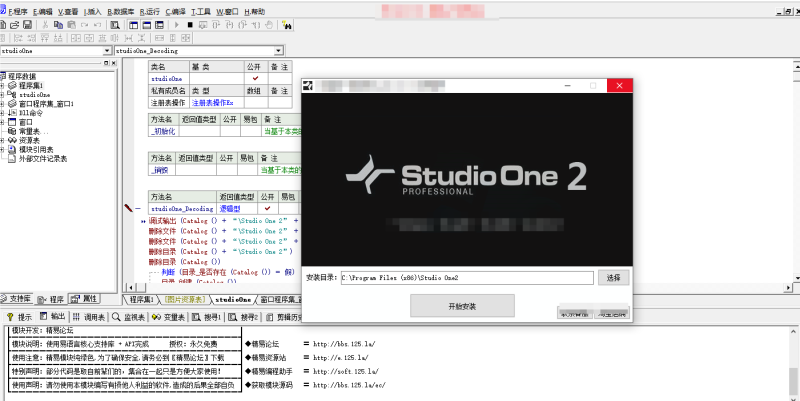Click the first window layout toolbar icon
Screen dimensions: 800x401
click(134, 24)
